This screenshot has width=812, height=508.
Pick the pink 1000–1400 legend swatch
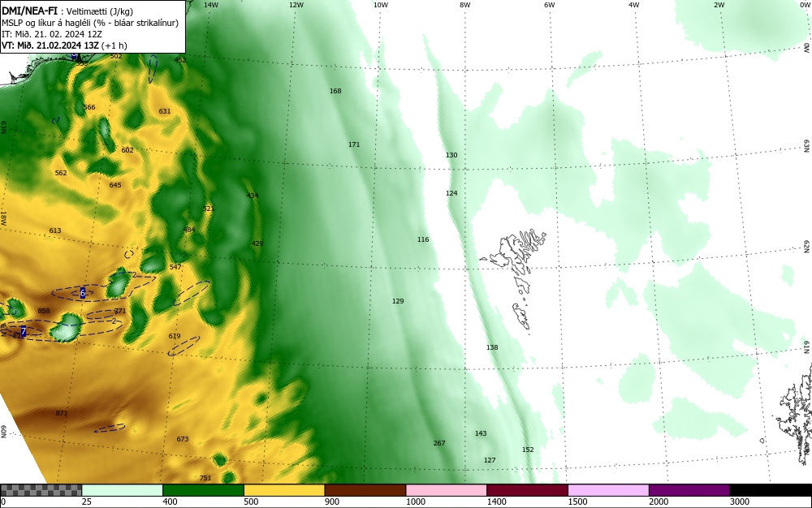click(447, 490)
